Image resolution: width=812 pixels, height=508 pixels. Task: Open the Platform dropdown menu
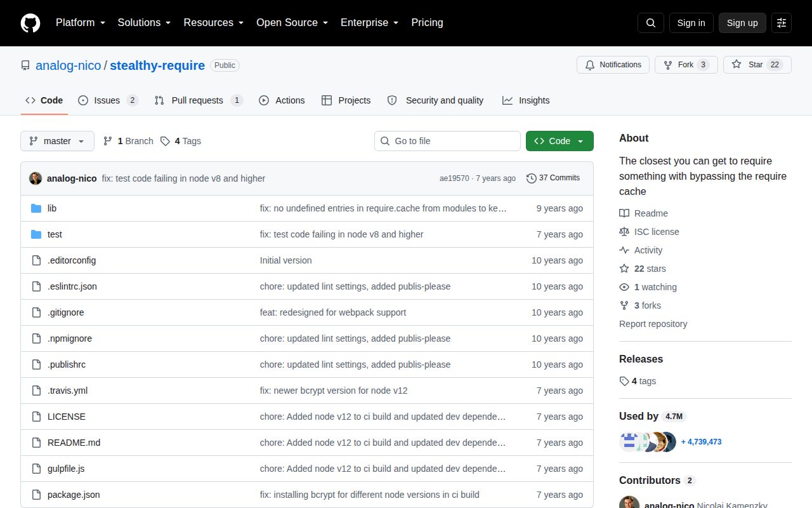click(x=81, y=23)
